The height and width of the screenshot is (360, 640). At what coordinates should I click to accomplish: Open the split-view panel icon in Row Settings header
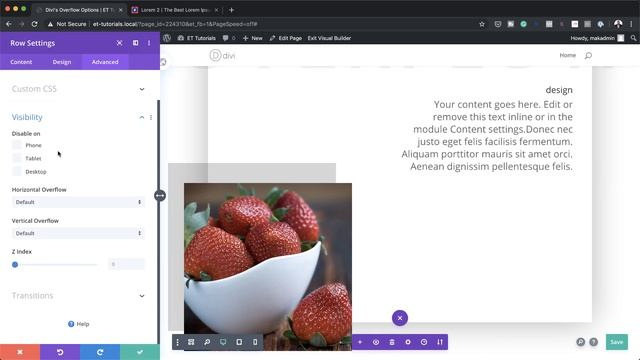tap(136, 43)
